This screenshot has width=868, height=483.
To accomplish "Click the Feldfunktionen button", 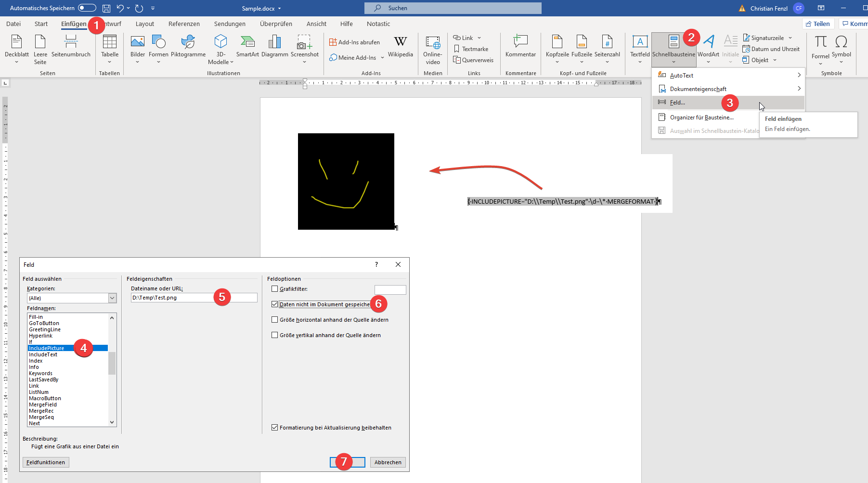I will point(46,462).
